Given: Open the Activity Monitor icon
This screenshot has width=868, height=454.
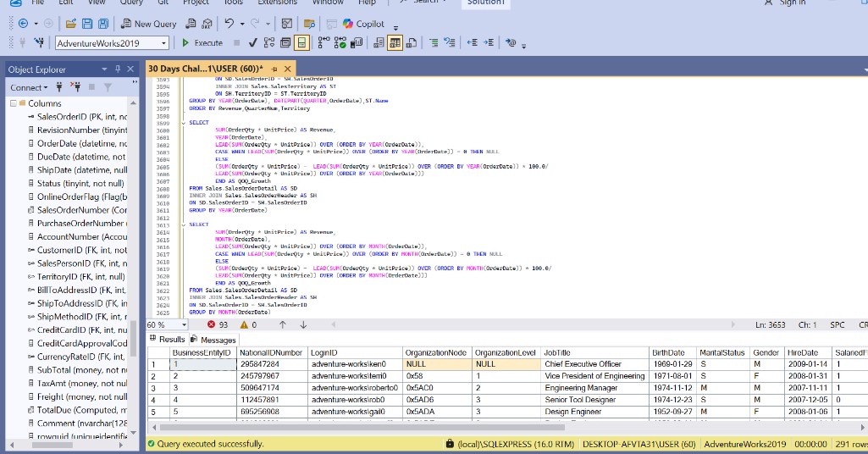Looking at the screenshot, I should [287, 24].
